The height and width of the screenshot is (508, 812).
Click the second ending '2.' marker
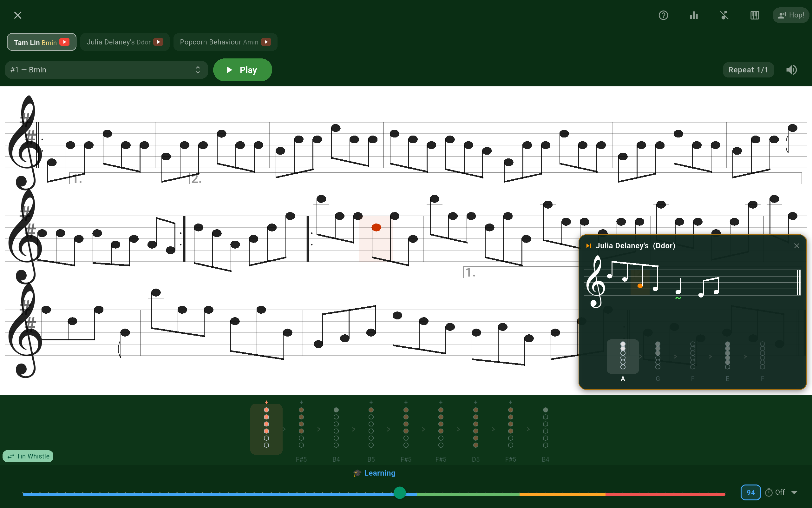(196, 179)
